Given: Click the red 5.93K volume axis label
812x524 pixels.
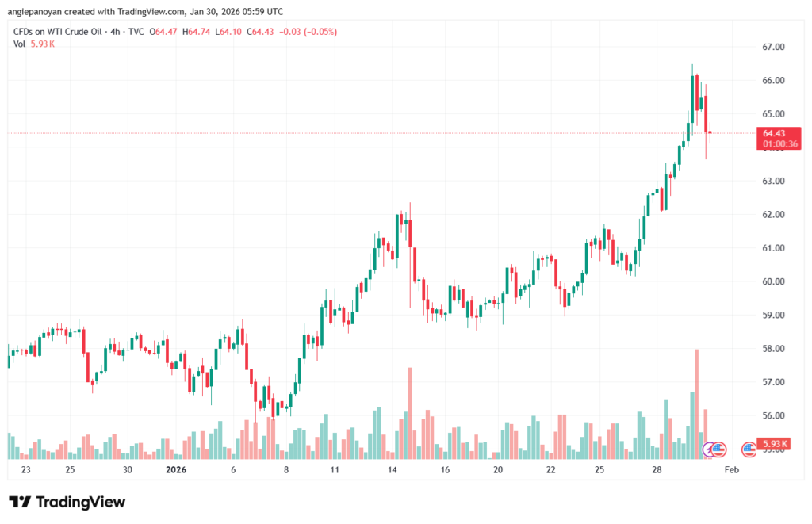Looking at the screenshot, I should [x=772, y=443].
